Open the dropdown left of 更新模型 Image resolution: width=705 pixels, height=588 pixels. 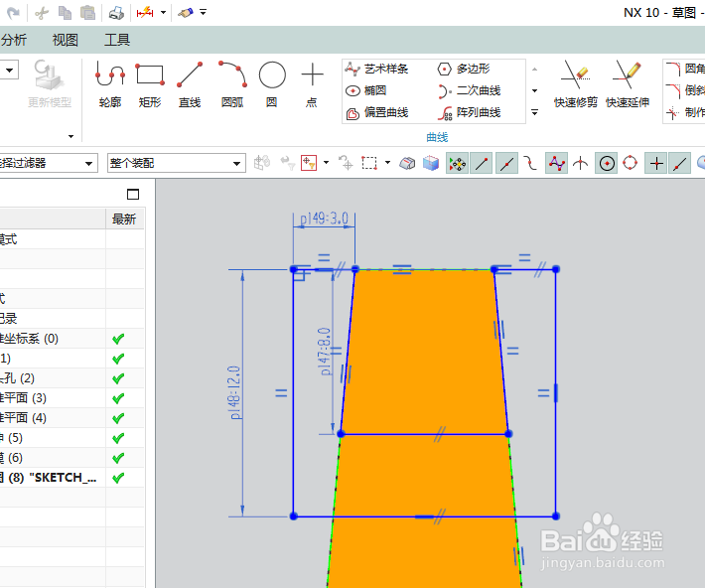tap(9, 71)
